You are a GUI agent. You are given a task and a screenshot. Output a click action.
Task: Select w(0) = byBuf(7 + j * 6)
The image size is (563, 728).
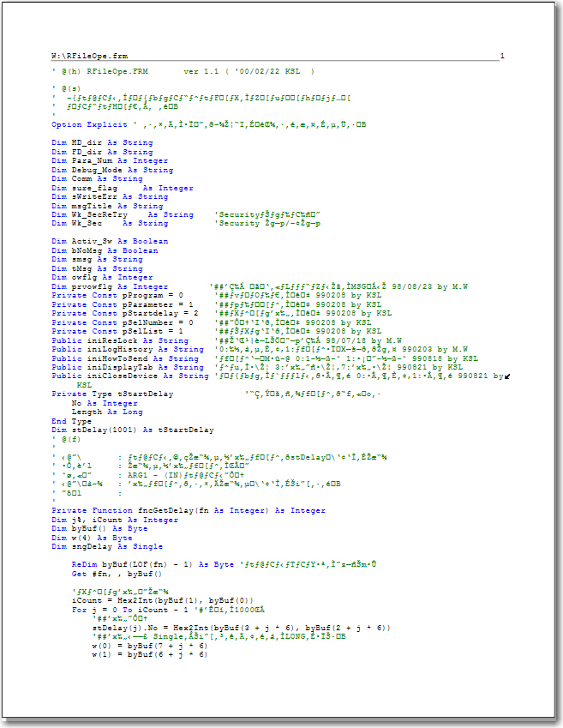coord(149,646)
